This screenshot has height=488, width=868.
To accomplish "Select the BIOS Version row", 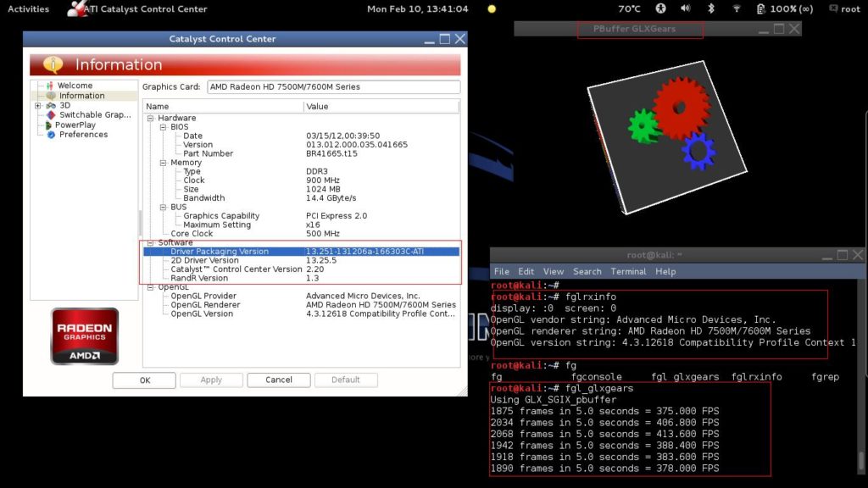I will [301, 145].
